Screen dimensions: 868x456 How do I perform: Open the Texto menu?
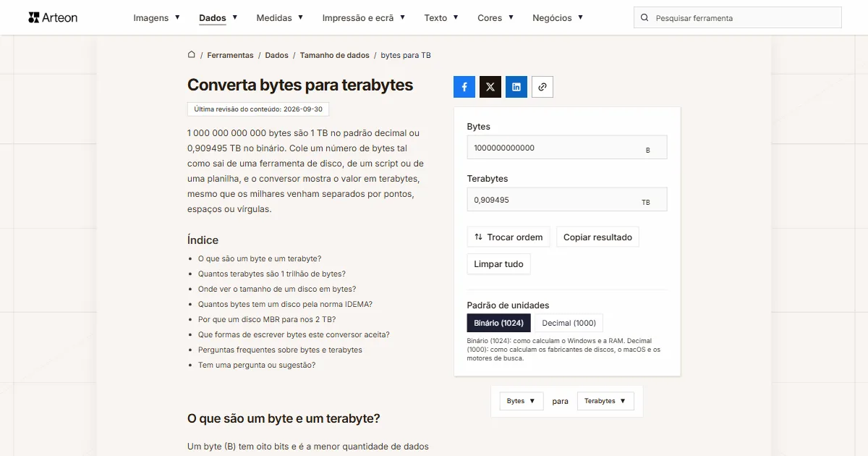[x=441, y=18]
